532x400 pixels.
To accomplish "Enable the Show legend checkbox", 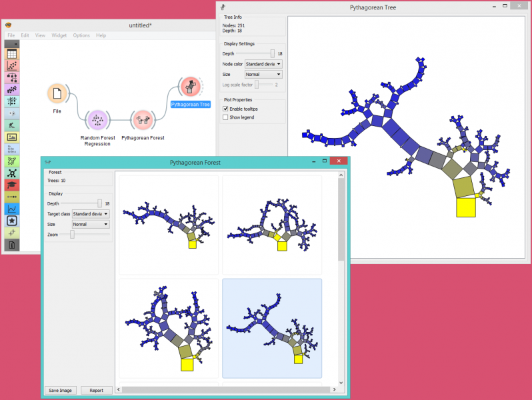I will (226, 117).
